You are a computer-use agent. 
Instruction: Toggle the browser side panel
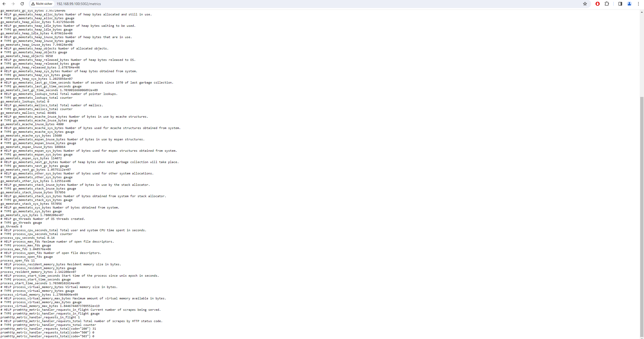click(x=620, y=4)
